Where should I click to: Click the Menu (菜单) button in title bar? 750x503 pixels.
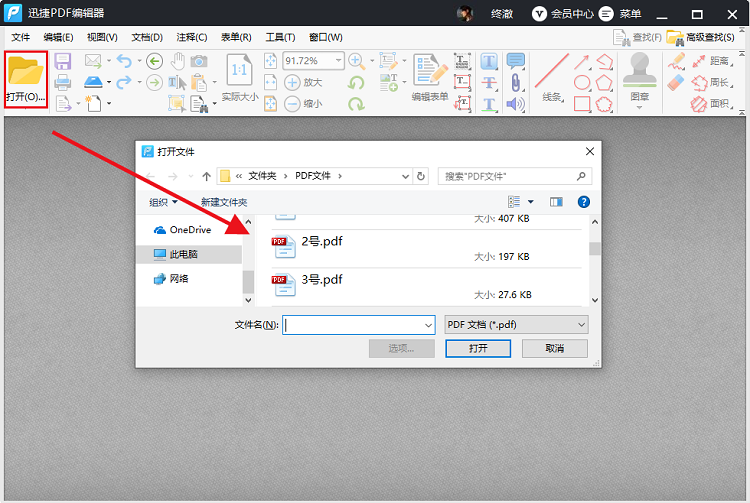click(x=620, y=14)
